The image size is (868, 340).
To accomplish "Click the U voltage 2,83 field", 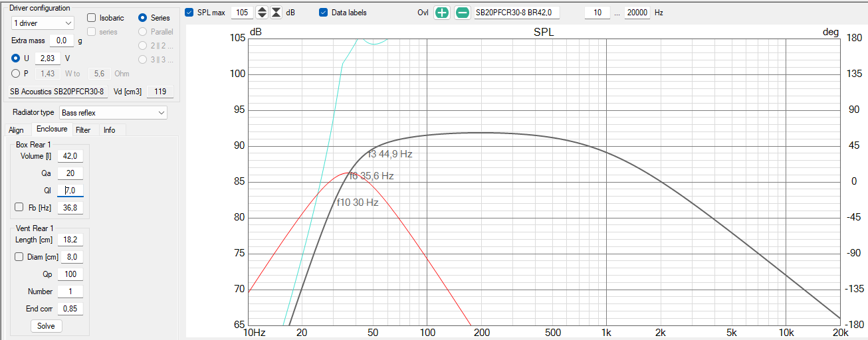I will coord(48,58).
